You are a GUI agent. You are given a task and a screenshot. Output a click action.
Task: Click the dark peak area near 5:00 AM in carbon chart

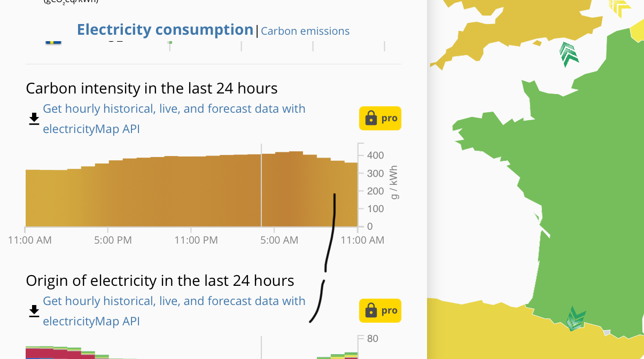pos(289,189)
